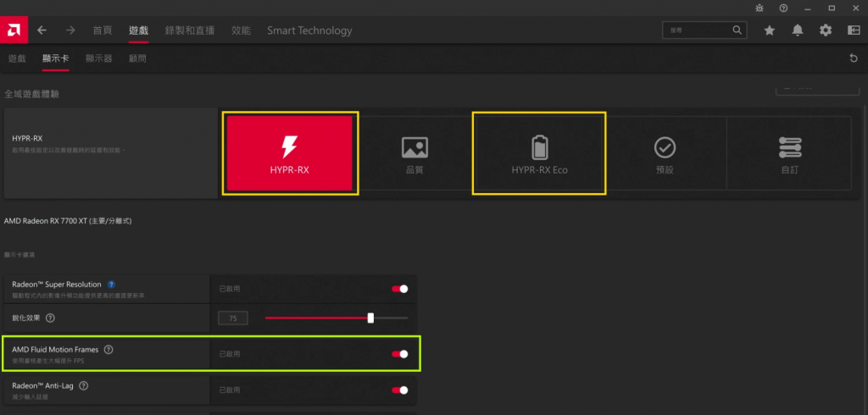Viewport: 868px width, 415px height.
Task: Open the 效能 tab
Action: pos(241,30)
